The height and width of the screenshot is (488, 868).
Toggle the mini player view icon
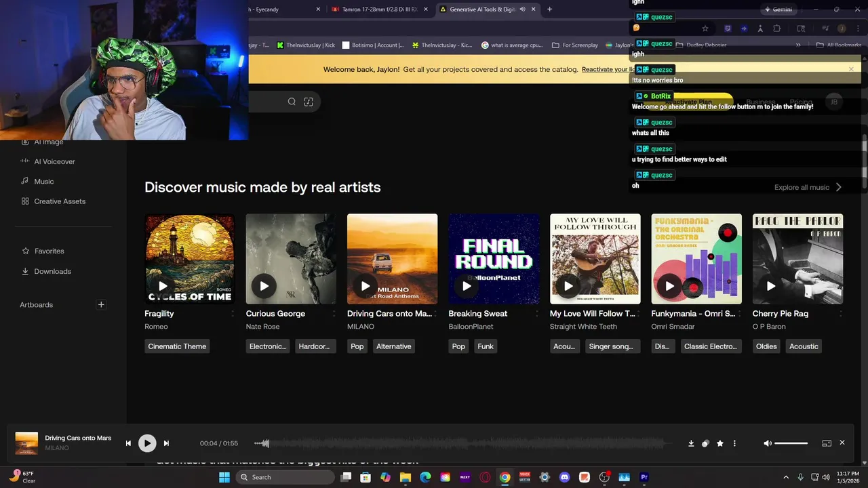[x=827, y=443]
